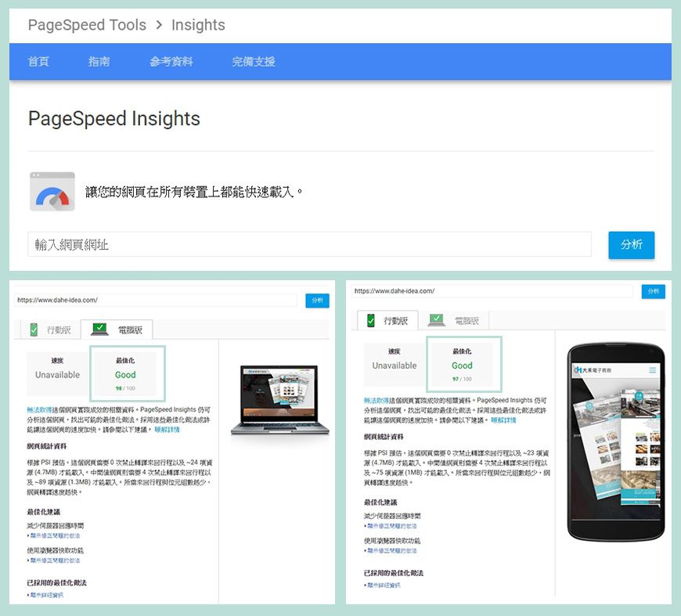Image resolution: width=681 pixels, height=616 pixels.
Task: Open the 無法取得 link in the mobile result
Action: coord(376,401)
